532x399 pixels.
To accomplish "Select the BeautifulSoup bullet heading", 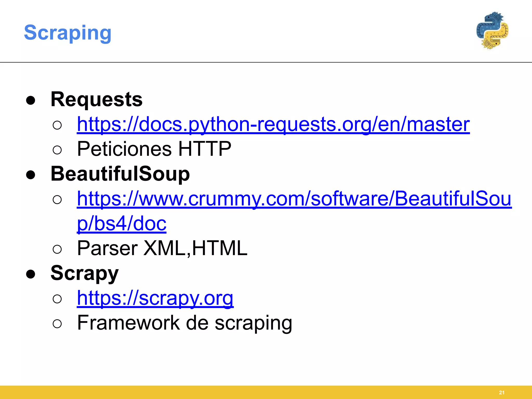I will point(120,174).
